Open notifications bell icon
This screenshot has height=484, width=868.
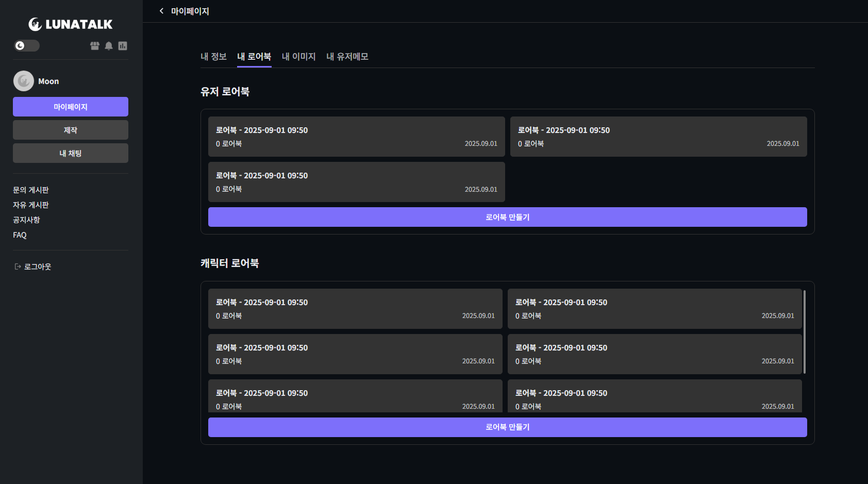click(x=109, y=46)
